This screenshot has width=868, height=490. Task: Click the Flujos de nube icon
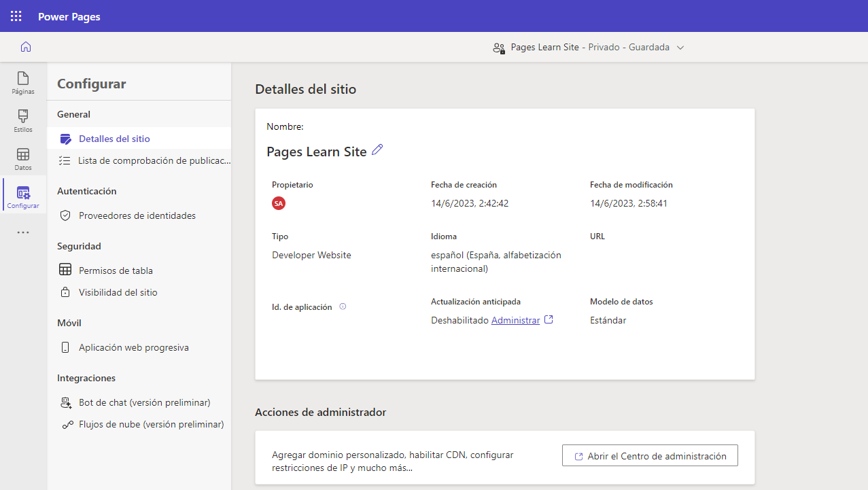coord(67,425)
